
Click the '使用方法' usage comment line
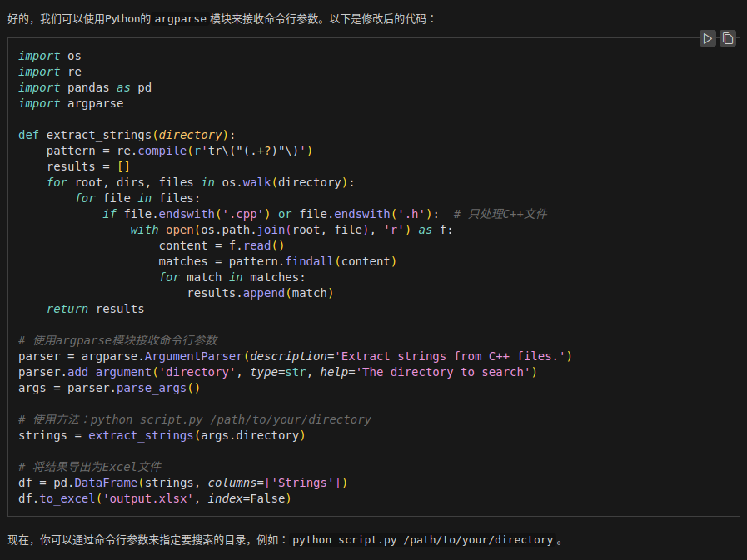tap(194, 419)
